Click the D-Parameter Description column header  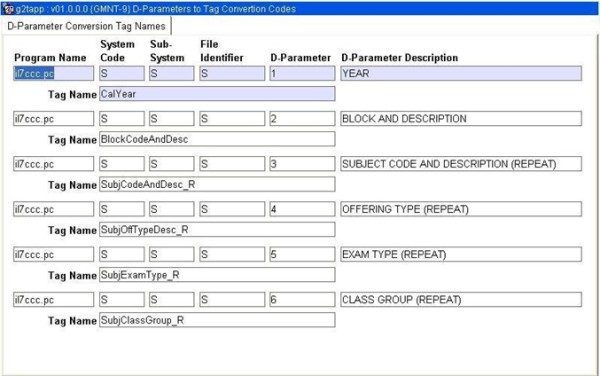pos(399,58)
